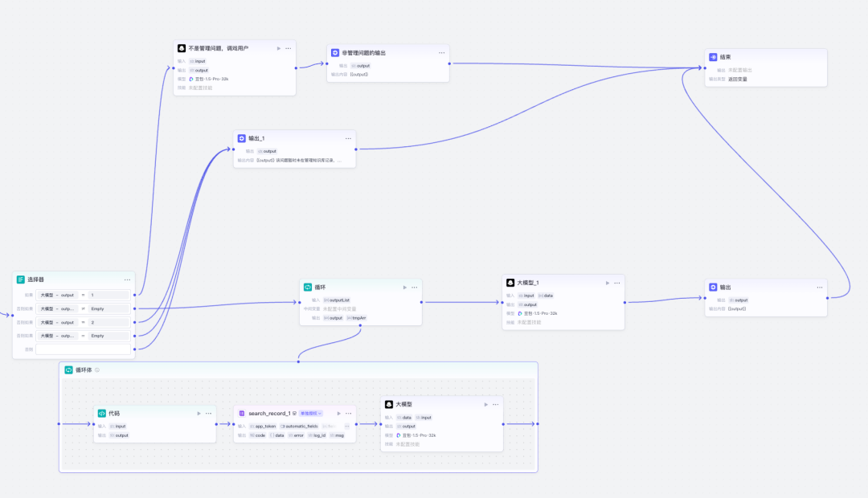The image size is (868, 498).
Task: Open the more menu of 大模型 node in loop body
Action: (495, 405)
